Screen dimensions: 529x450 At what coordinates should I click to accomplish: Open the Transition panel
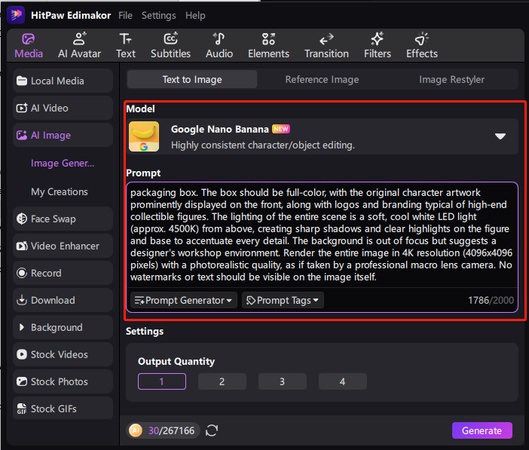click(327, 46)
